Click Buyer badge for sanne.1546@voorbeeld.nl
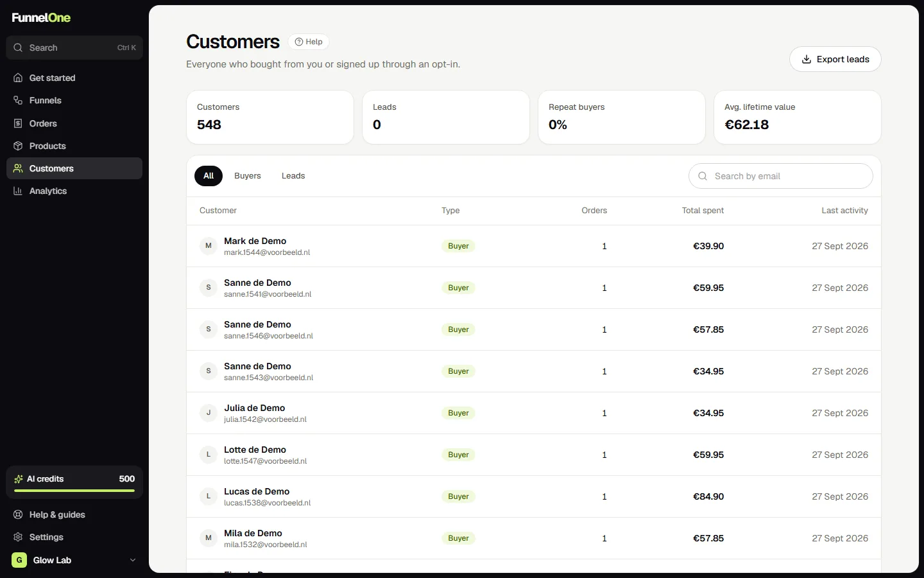The height and width of the screenshot is (578, 924). (x=458, y=329)
